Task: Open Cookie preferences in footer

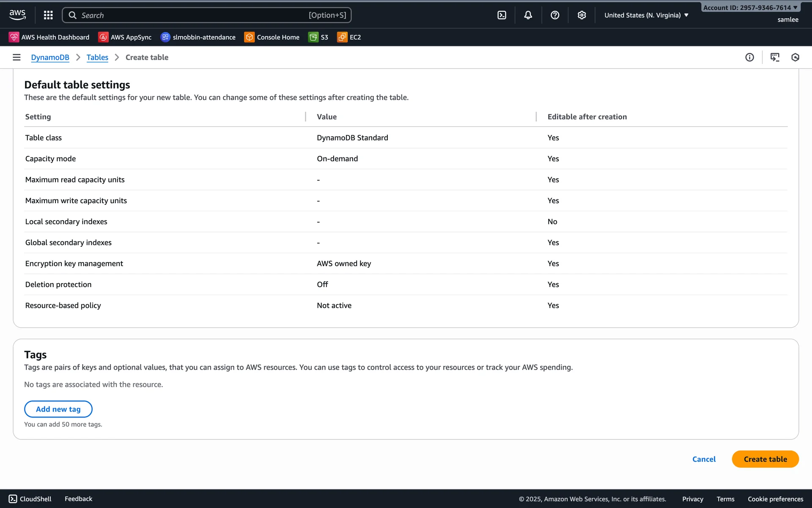Action: (775, 499)
